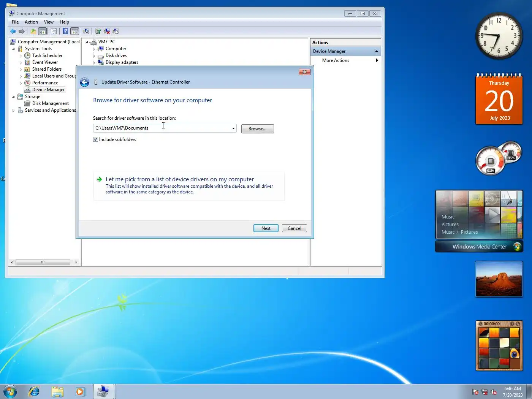Open the File menu
This screenshot has width=532, height=399.
pyautogui.click(x=15, y=22)
